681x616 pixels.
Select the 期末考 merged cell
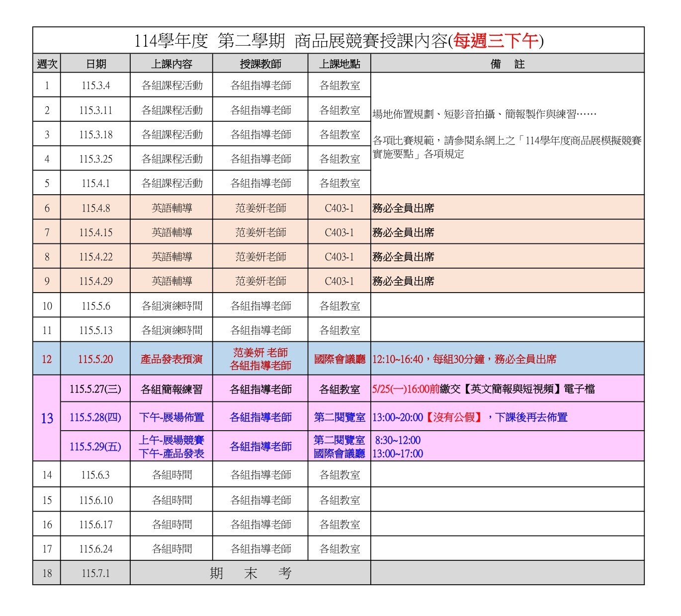(250, 573)
